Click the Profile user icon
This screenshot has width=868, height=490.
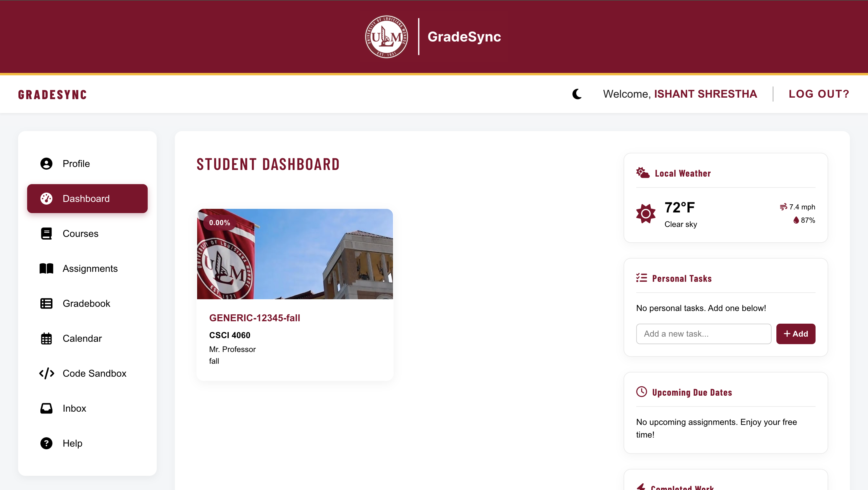tap(46, 164)
